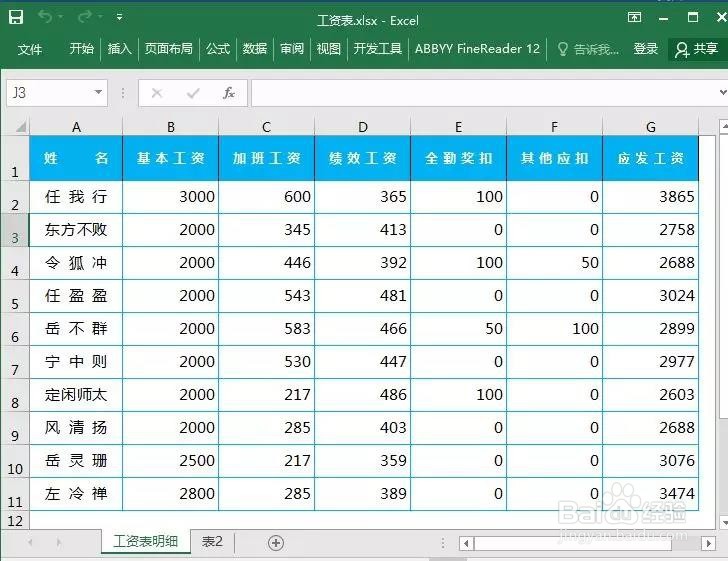Select the cell with value 3474
Viewport: 728px width, 561px height.
point(650,494)
